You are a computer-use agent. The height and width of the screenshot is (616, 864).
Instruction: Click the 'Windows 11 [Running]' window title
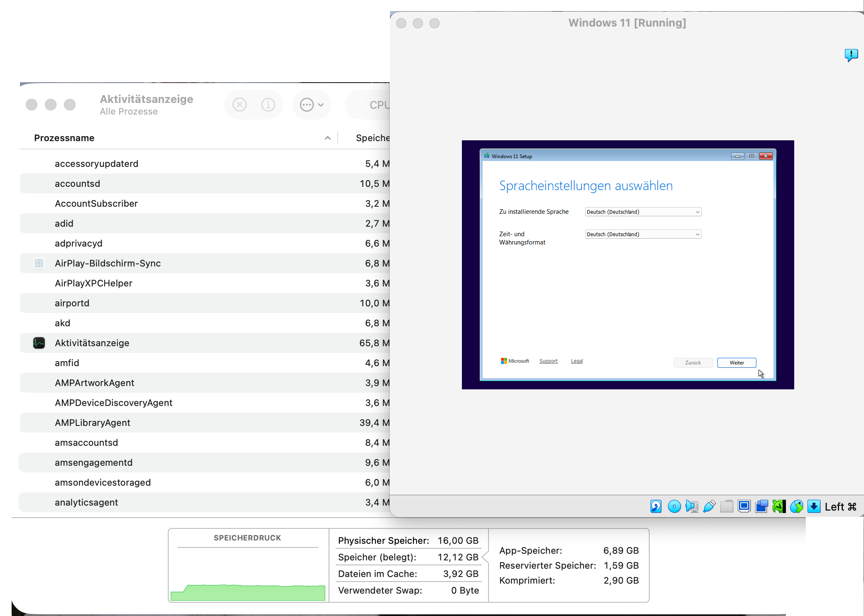[627, 23]
